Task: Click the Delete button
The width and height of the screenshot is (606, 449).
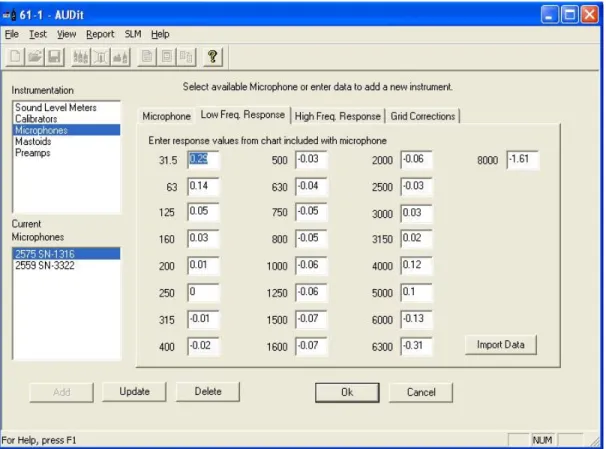Action: point(208,392)
